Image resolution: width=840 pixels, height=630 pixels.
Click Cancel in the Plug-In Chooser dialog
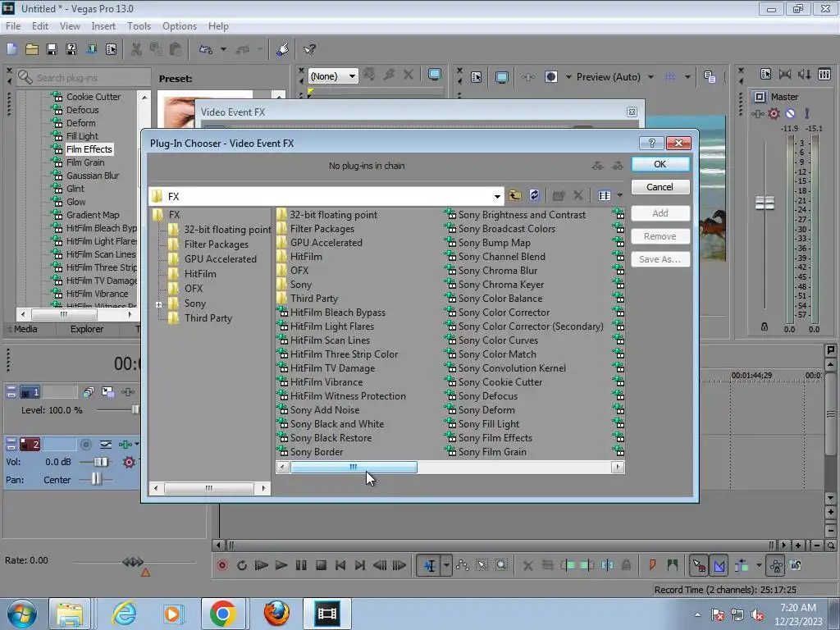660,187
